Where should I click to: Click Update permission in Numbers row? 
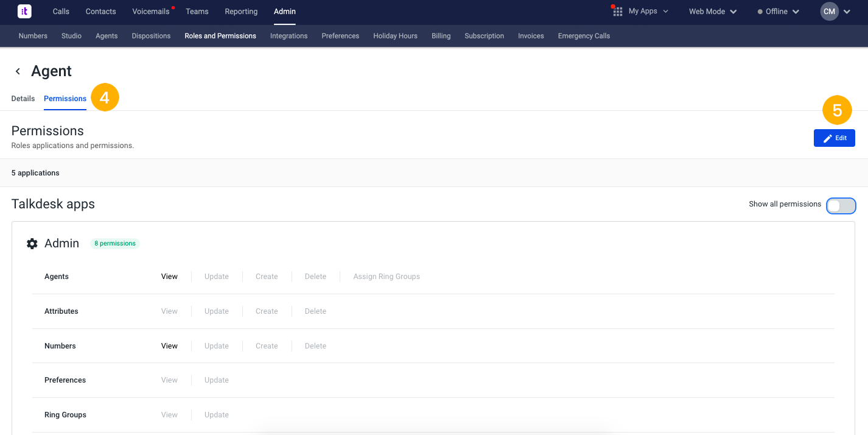(x=217, y=346)
